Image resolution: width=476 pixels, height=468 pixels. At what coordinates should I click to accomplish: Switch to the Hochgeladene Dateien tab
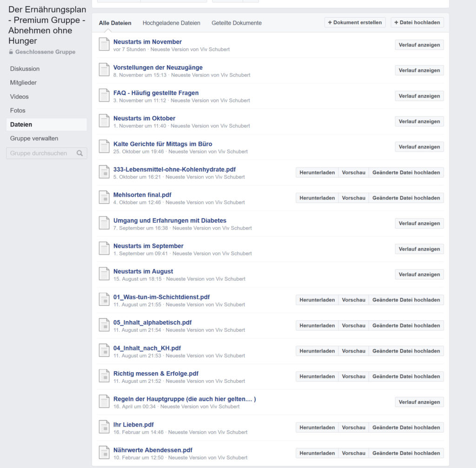(171, 23)
